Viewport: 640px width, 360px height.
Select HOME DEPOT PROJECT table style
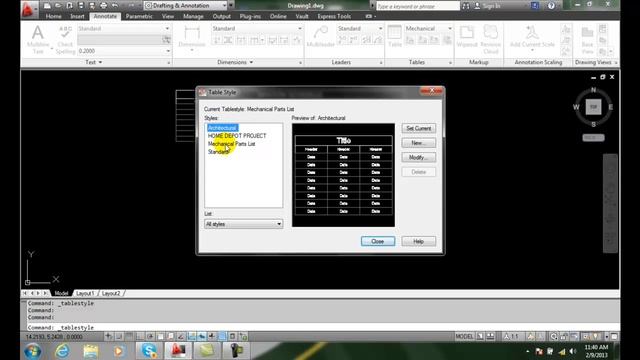[x=237, y=136]
